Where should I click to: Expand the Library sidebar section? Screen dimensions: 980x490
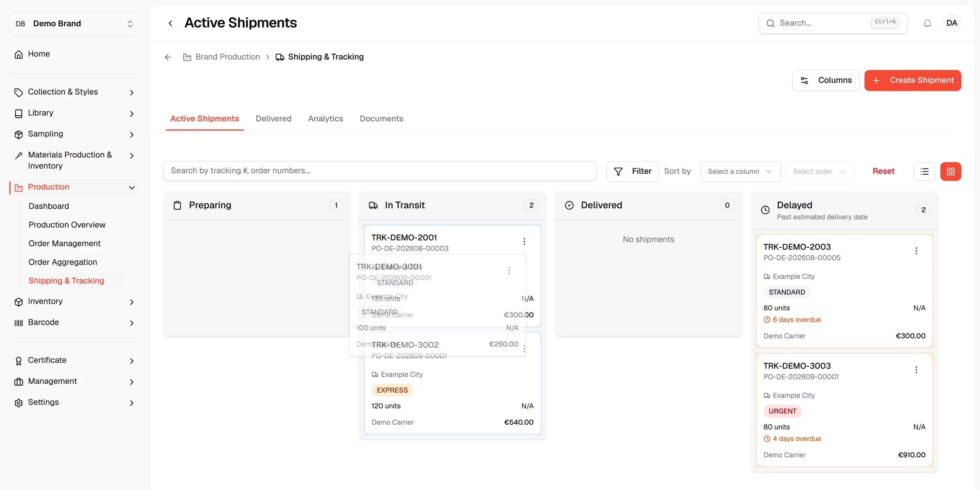click(75, 113)
